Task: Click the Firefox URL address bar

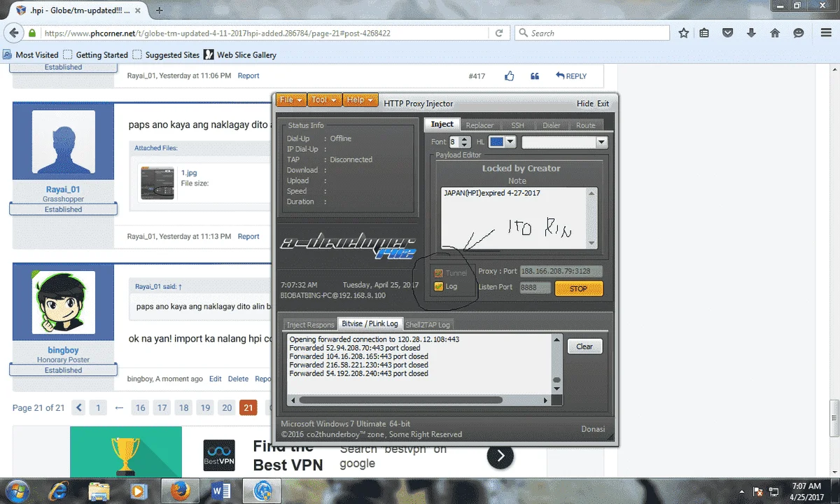Action: pos(266,33)
